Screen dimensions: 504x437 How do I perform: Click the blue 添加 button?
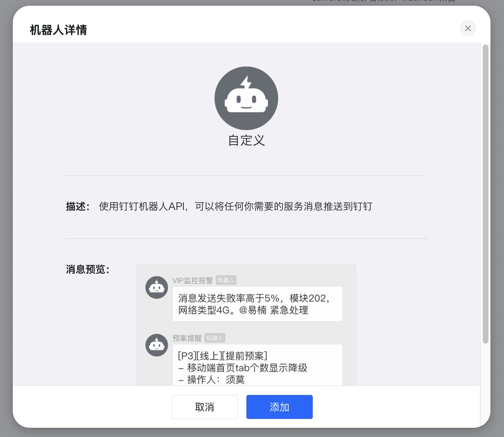click(279, 407)
